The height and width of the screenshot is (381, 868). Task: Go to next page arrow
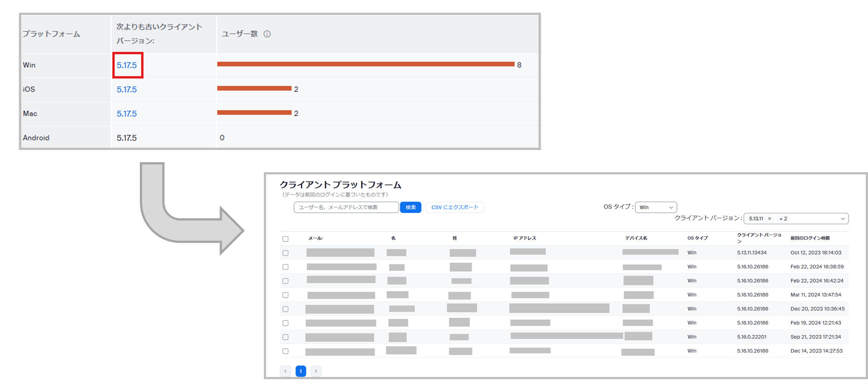pyautogui.click(x=316, y=371)
